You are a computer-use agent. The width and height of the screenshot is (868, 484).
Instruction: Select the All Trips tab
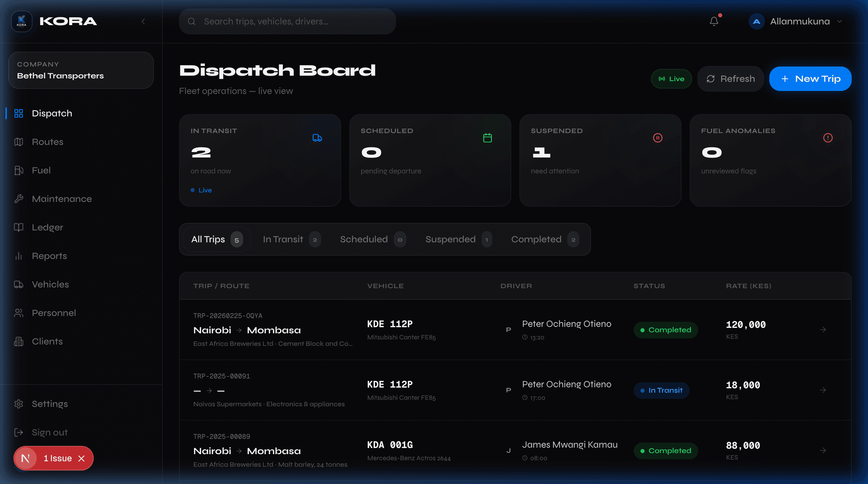[x=217, y=239]
